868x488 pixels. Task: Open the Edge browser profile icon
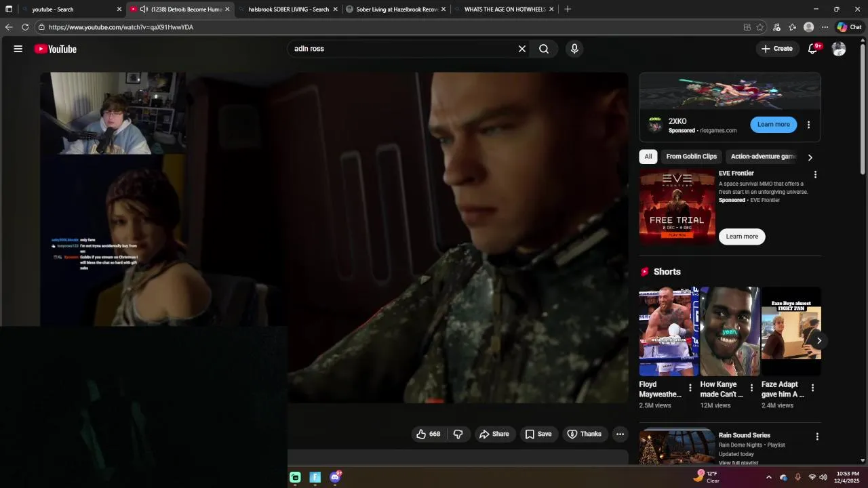tap(808, 27)
